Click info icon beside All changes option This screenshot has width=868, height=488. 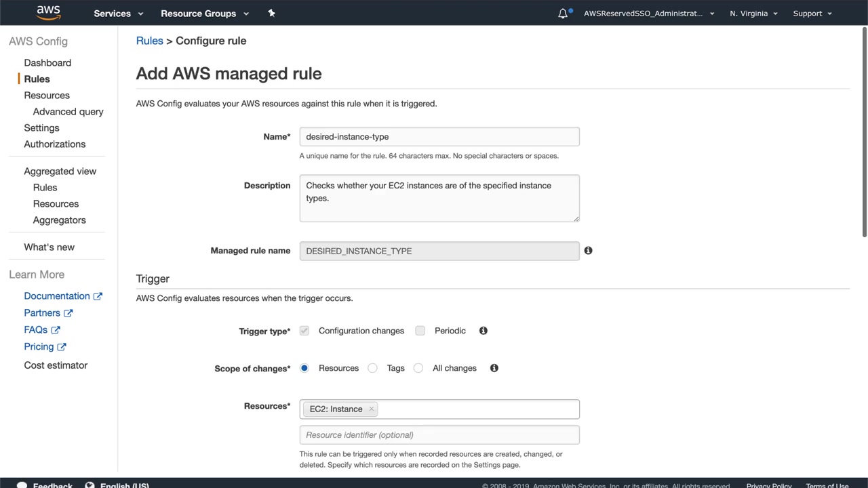pyautogui.click(x=494, y=368)
